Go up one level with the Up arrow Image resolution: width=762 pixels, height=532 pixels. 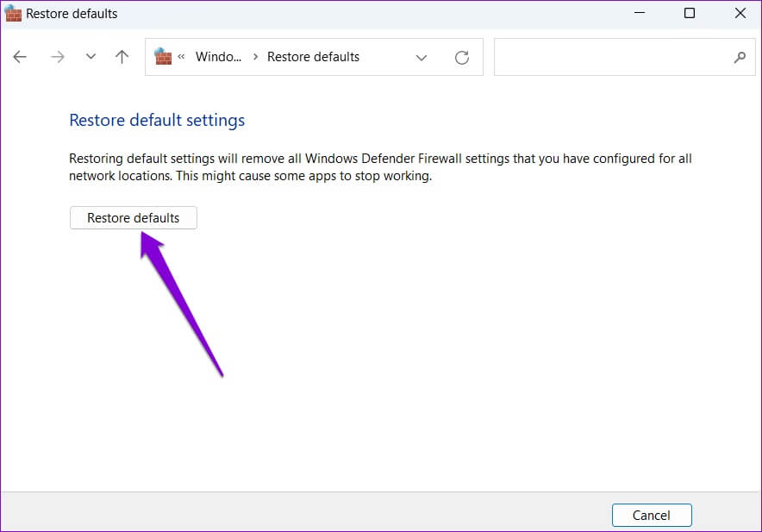122,57
